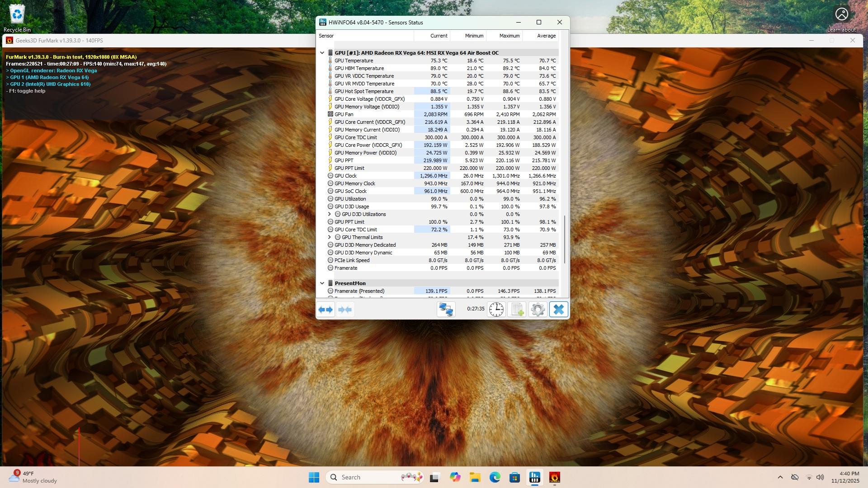Open the Recycle Bin desktop icon
Screen dimensions: 868x488
tap(17, 18)
